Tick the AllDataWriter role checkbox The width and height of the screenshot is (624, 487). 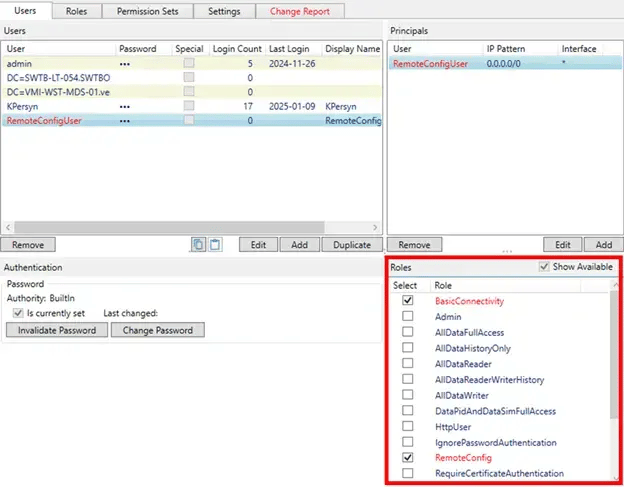coord(407,395)
